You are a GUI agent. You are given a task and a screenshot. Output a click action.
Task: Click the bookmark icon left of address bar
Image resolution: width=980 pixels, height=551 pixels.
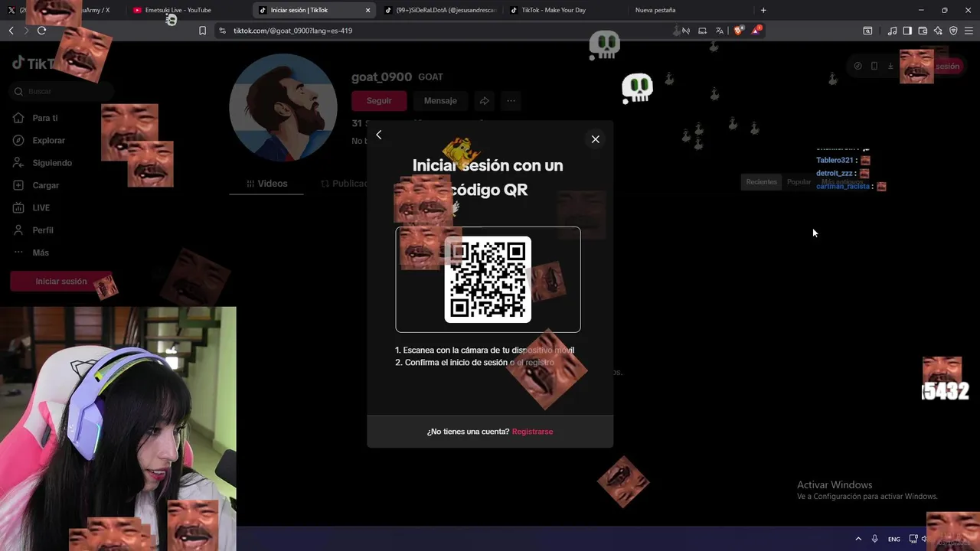(x=202, y=31)
